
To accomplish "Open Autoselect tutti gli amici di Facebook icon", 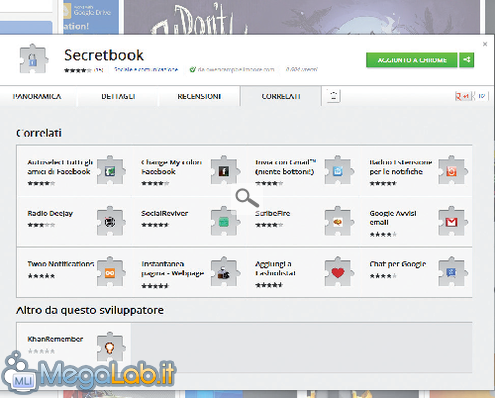I will tap(110, 170).
